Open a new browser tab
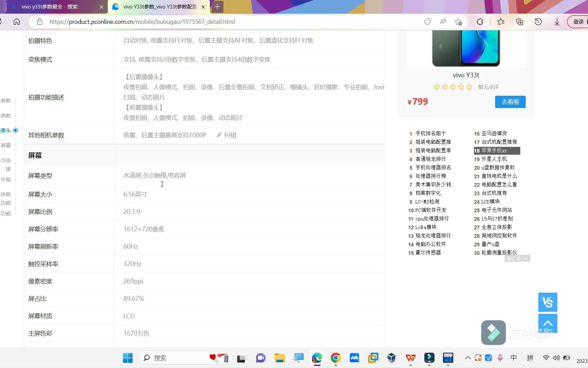Screen dimensions: 588x368 click(217, 6)
